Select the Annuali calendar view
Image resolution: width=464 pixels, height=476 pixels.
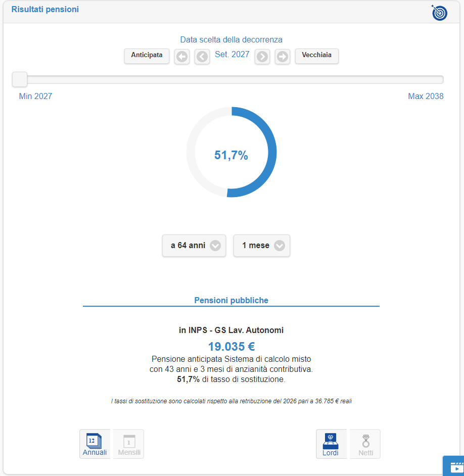(x=95, y=444)
